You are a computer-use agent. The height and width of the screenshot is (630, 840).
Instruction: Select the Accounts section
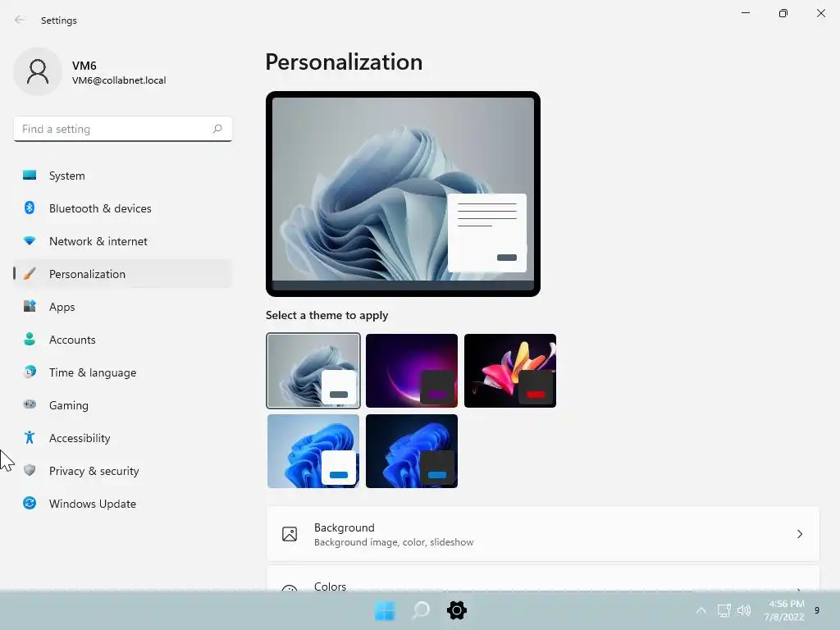[x=123, y=340]
